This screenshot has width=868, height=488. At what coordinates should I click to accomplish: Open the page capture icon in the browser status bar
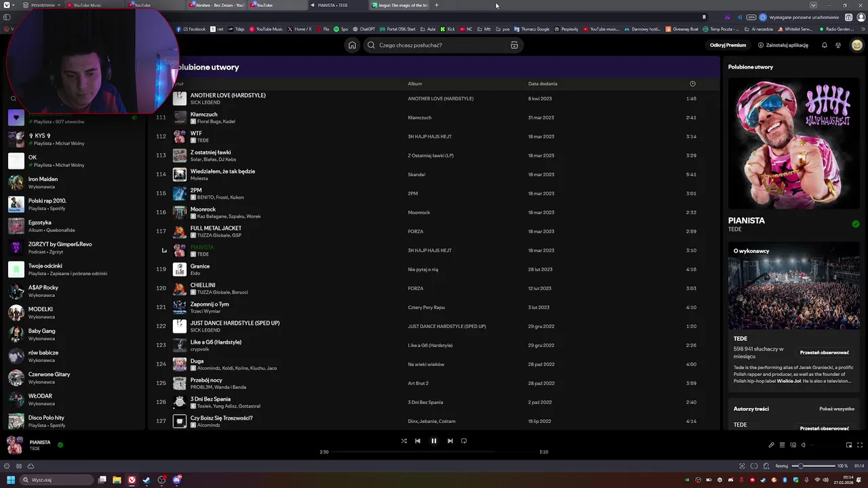click(x=742, y=466)
